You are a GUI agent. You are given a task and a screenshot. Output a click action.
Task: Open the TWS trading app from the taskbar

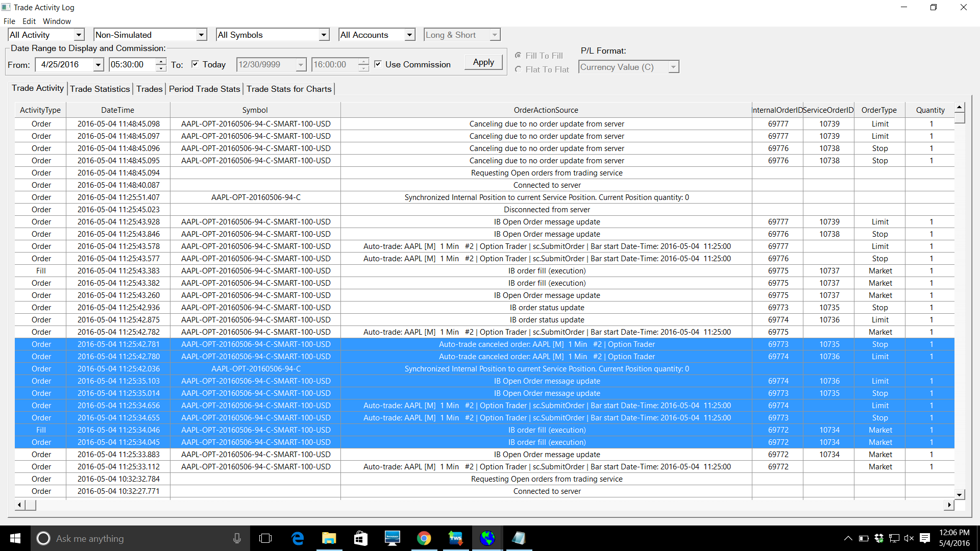[455, 538]
